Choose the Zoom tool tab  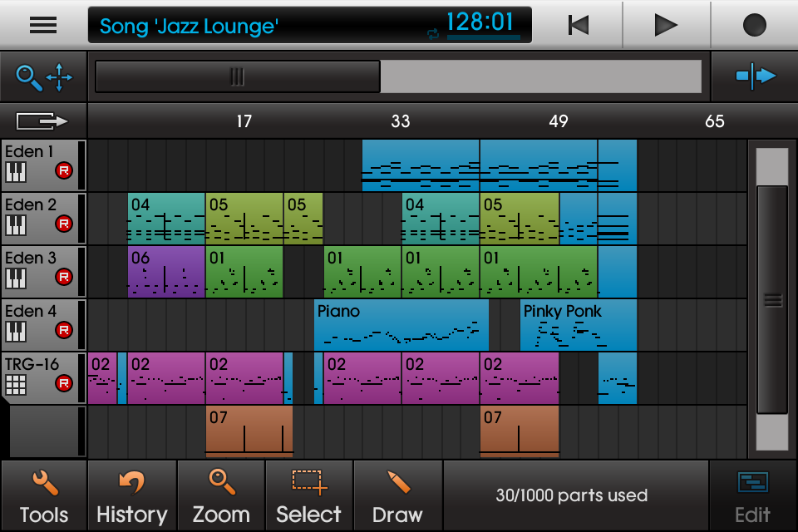(221, 496)
